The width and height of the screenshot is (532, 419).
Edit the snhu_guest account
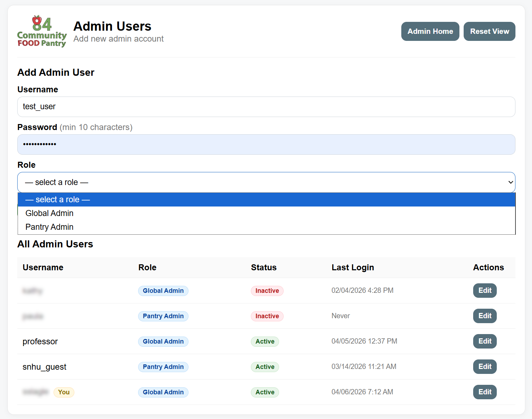(x=485, y=366)
